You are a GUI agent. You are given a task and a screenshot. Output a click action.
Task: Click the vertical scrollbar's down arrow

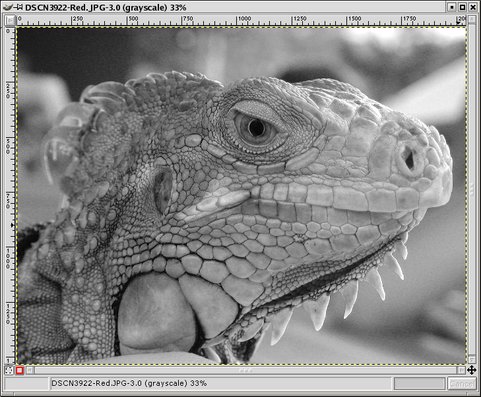tap(472, 360)
